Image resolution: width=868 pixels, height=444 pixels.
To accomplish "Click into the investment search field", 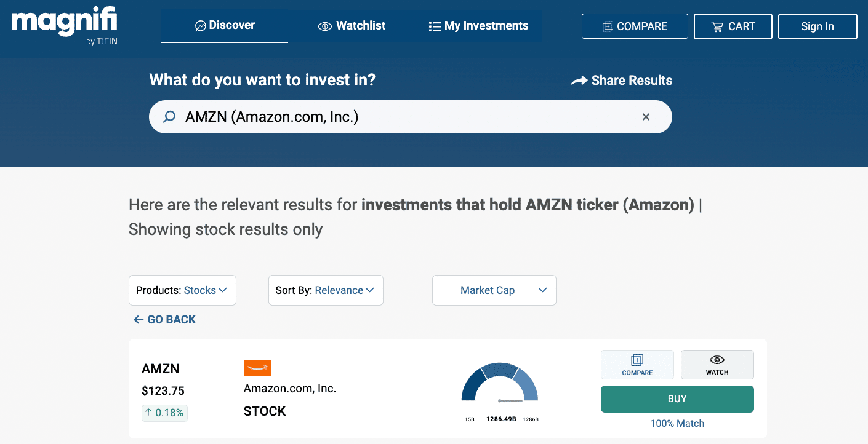I will (x=406, y=117).
